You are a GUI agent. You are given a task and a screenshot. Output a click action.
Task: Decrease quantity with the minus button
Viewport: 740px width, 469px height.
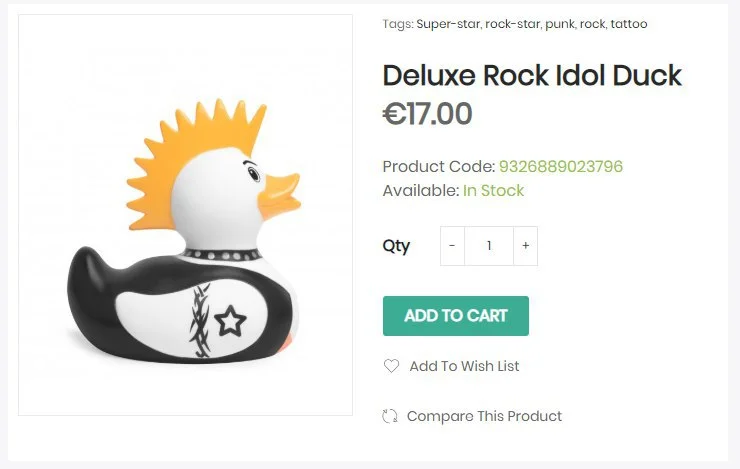pos(452,246)
